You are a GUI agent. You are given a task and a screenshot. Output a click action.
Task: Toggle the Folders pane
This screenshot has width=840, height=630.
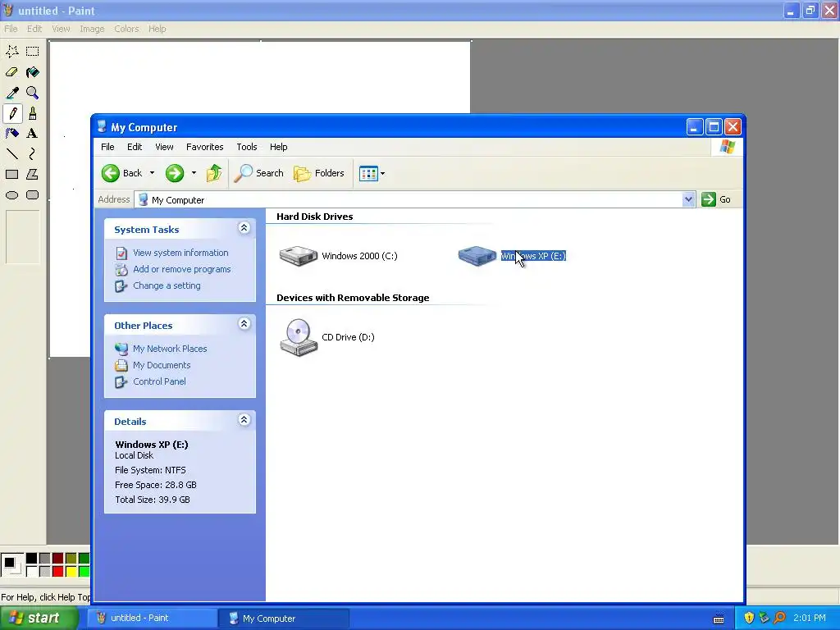coord(319,173)
